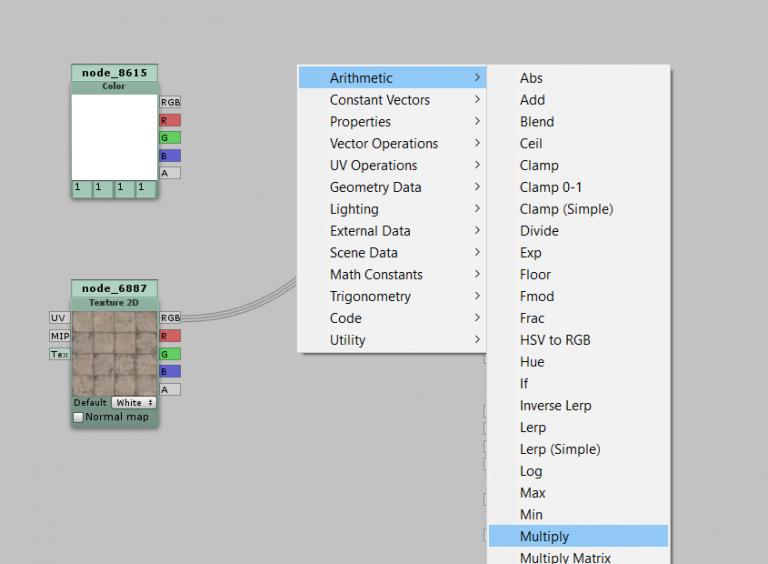Click the RGB output port of Color node
The height and width of the screenshot is (564, 768).
tap(170, 102)
